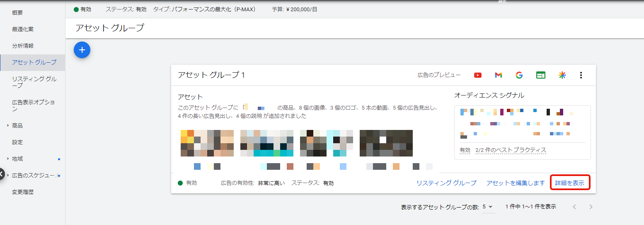Go to next page of asset groups
This screenshot has width=644, height=225.
(x=591, y=207)
